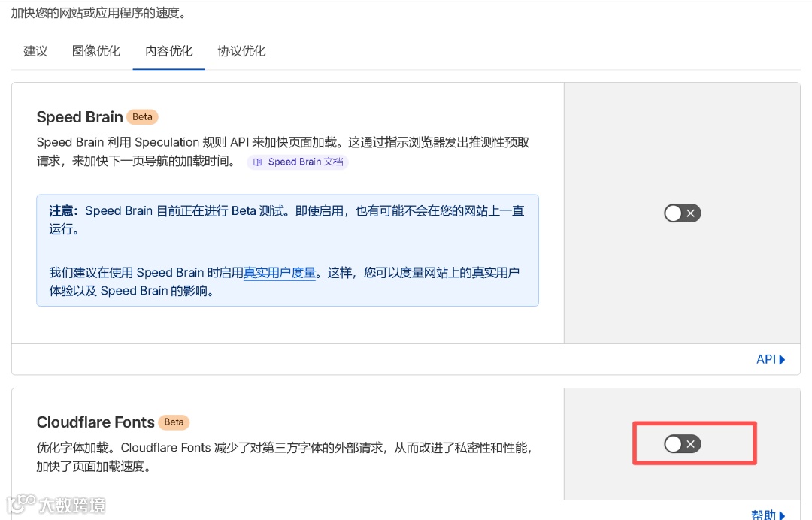Screen dimensions: 812x520
Task: Go to the 协议优化 tab
Action: pos(242,50)
